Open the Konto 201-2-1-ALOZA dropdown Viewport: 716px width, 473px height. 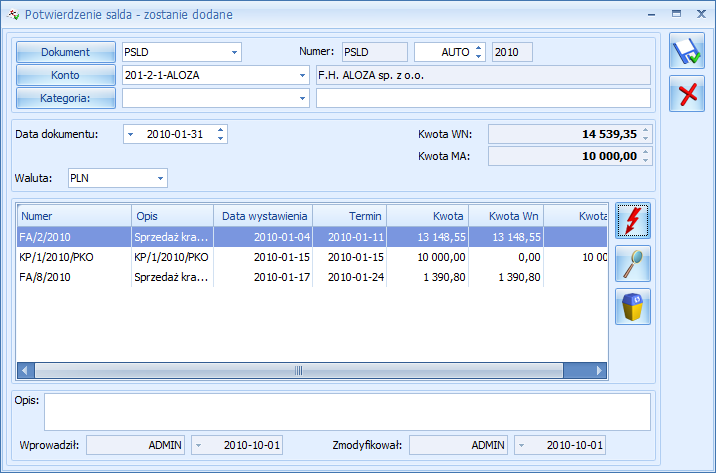tap(302, 75)
